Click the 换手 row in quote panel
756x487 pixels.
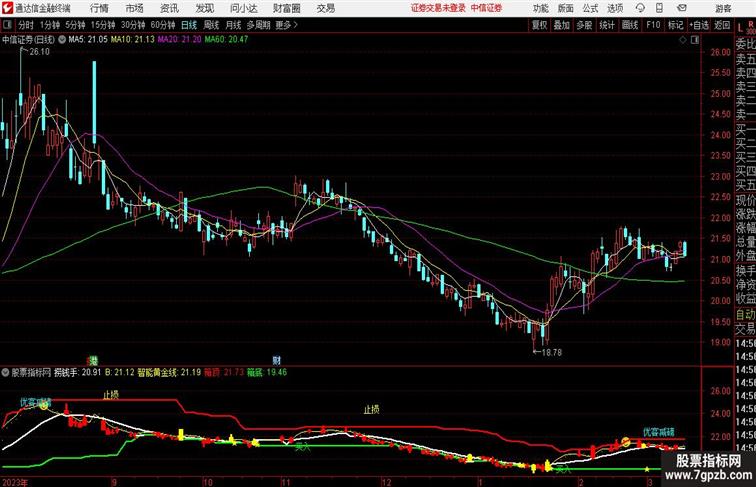745,271
